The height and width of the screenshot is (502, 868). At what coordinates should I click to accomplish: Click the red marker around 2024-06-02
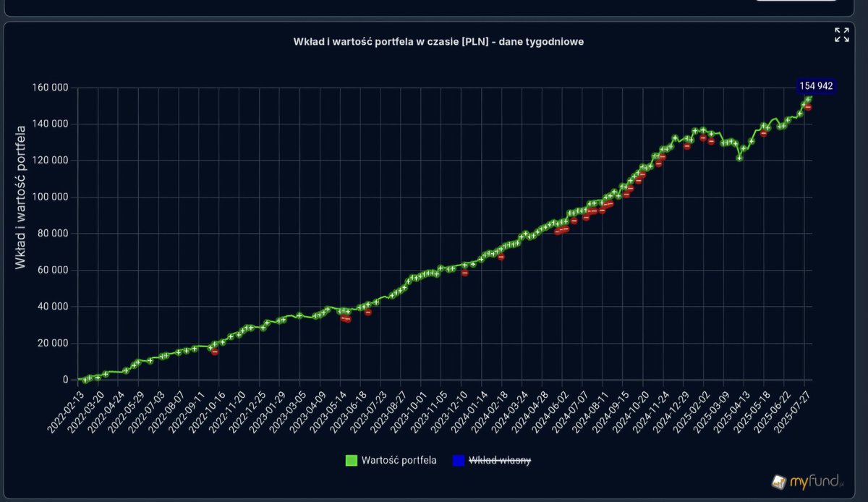(562, 231)
